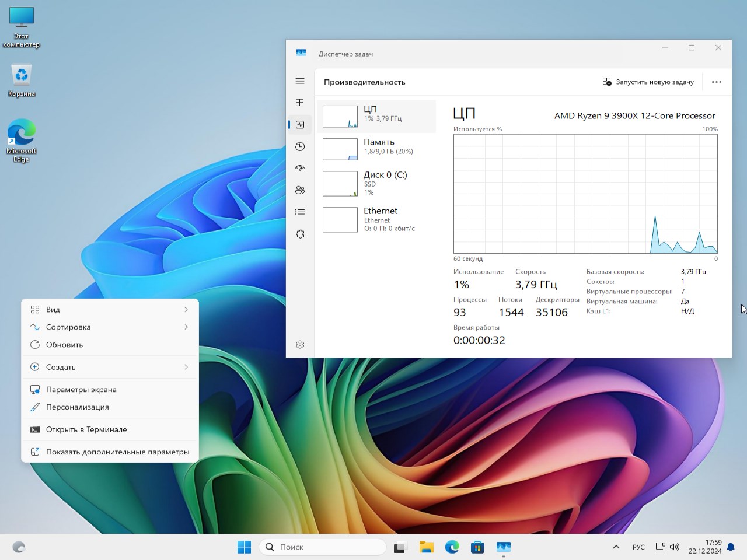The height and width of the screenshot is (560, 747).
Task: Open the Startup apps speedometer icon
Action: pyautogui.click(x=300, y=168)
